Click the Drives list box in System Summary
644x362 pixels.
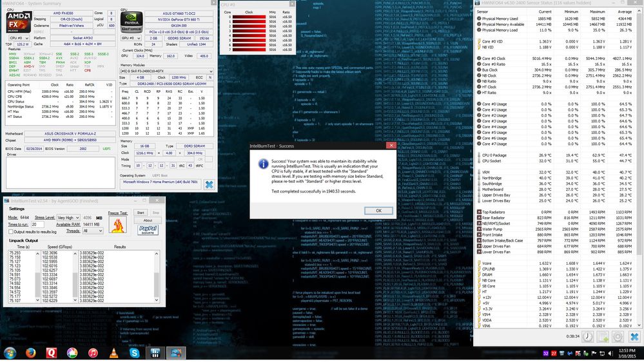click(61, 173)
